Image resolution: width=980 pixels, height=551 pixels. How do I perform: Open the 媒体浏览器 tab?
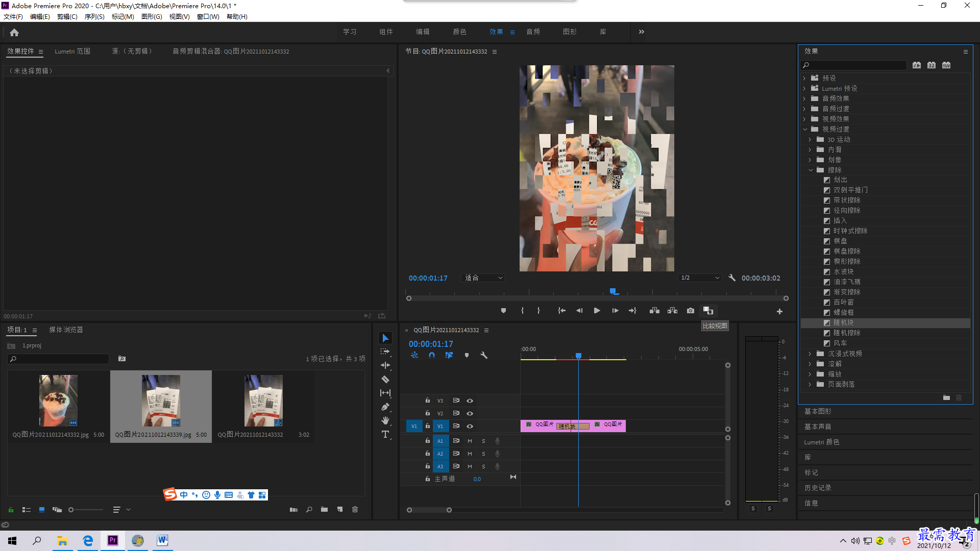tap(66, 330)
